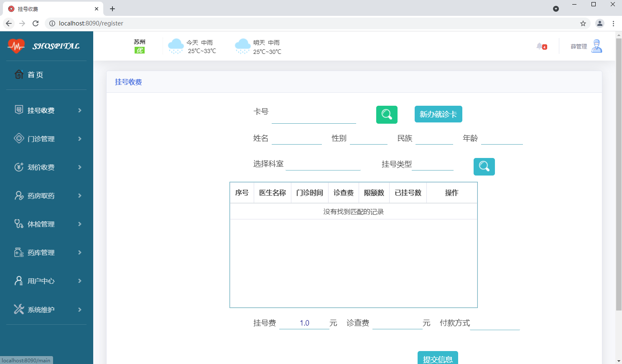This screenshot has width=622, height=364.
Task: Select the 首页 menu item
Action: click(36, 75)
